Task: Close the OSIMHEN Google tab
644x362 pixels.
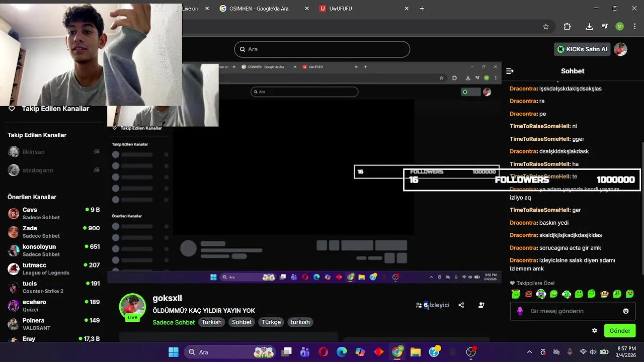Action: click(307, 9)
